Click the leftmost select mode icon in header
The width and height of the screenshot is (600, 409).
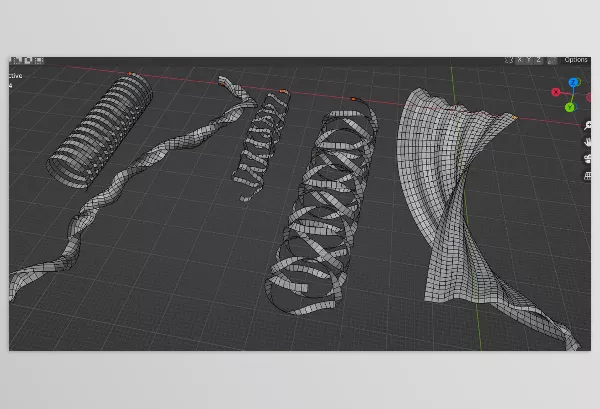(14, 61)
